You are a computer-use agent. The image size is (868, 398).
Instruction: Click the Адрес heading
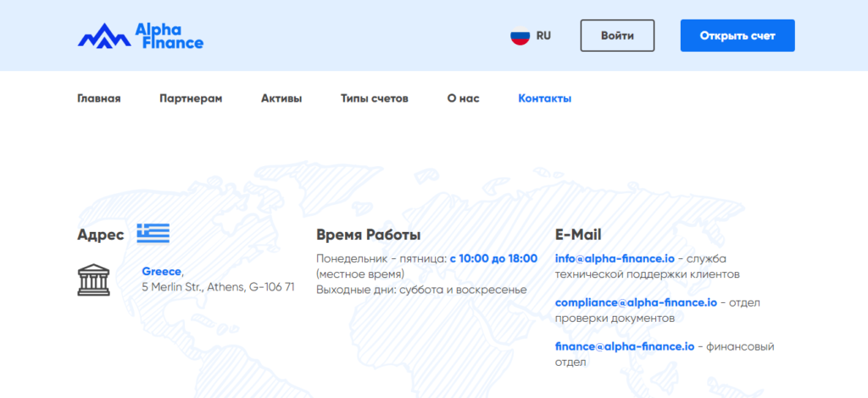pyautogui.click(x=101, y=235)
